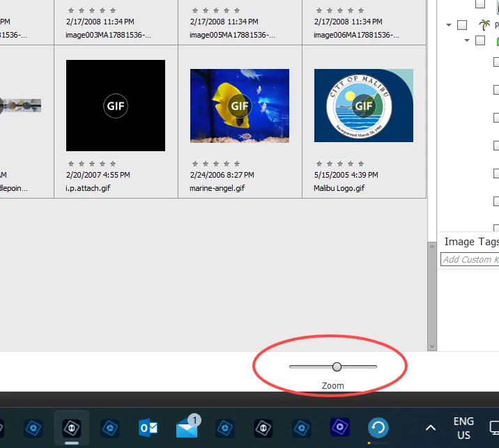
Task: Click the Zoom slider knob
Action: pyautogui.click(x=337, y=367)
